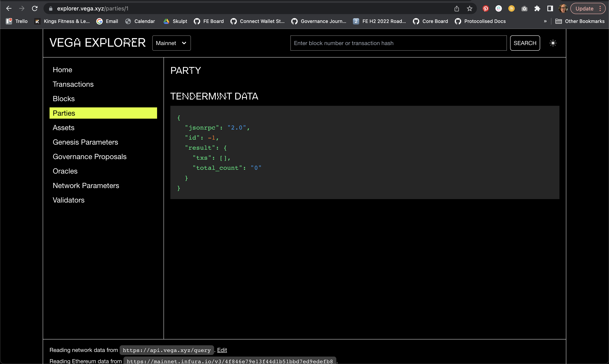This screenshot has width=609, height=364.
Task: Toggle the sidebar split-view icon
Action: point(550,8)
